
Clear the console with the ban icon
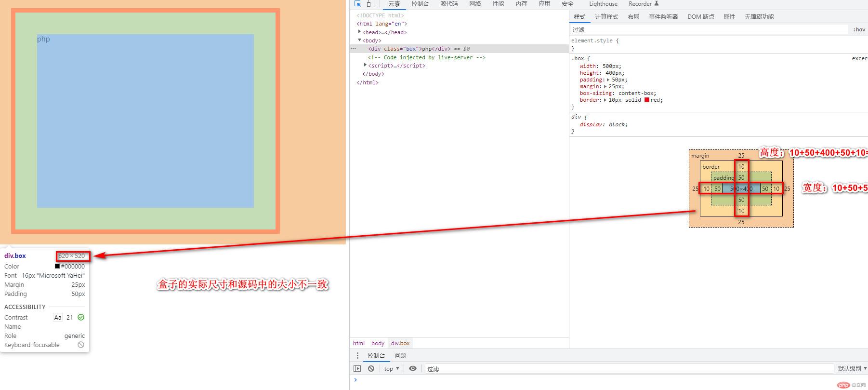pyautogui.click(x=371, y=368)
